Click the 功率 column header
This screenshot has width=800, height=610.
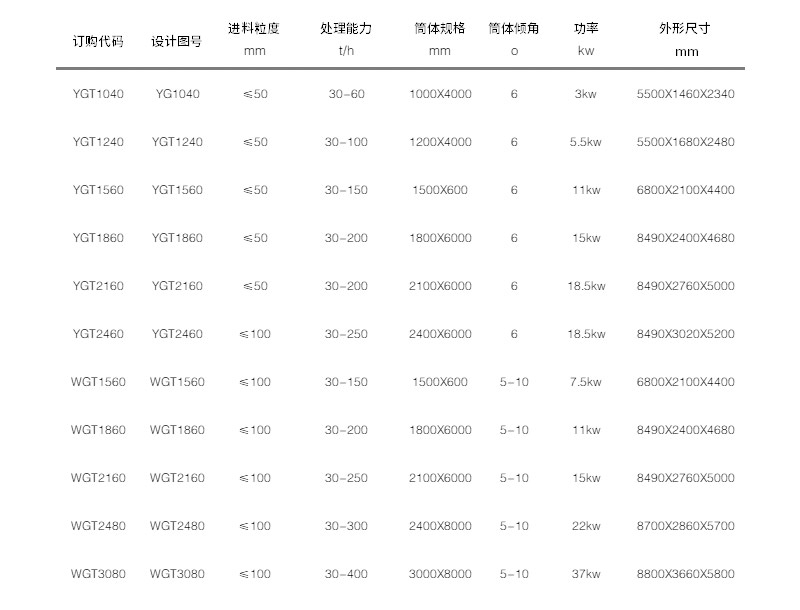click(x=586, y=29)
